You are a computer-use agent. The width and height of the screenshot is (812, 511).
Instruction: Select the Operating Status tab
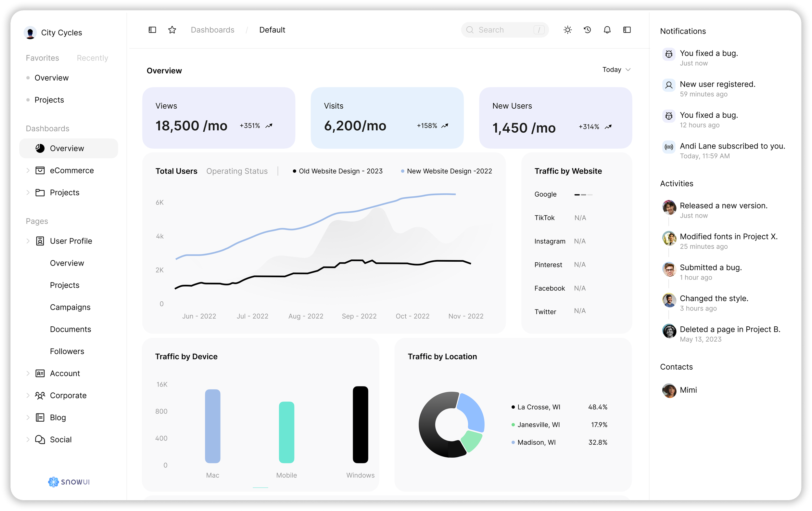click(x=237, y=171)
